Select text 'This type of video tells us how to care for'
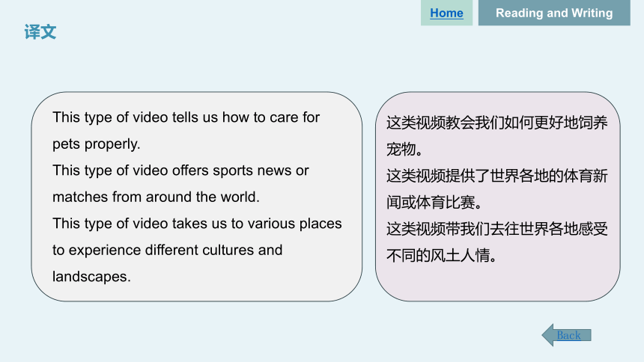Image resolution: width=644 pixels, height=362 pixels. point(186,117)
